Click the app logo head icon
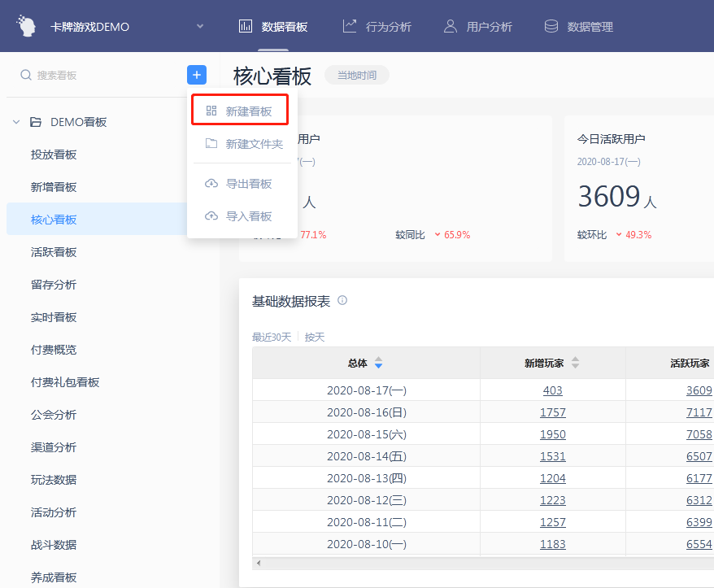This screenshot has height=588, width=714. [28, 26]
